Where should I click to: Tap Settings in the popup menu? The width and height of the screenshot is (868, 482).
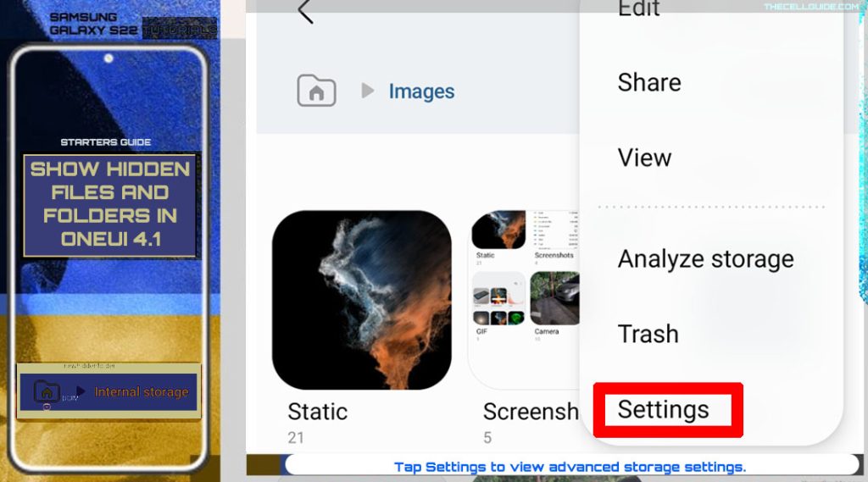(663, 409)
